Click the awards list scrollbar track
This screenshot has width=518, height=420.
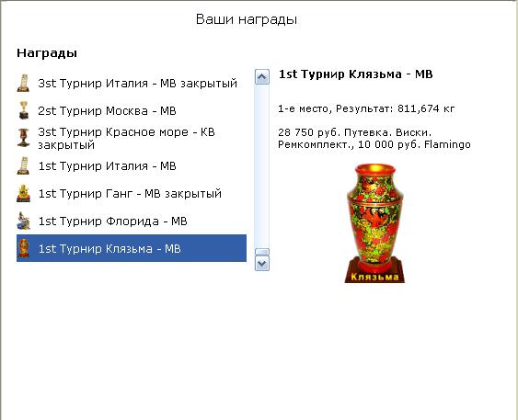pos(262,166)
